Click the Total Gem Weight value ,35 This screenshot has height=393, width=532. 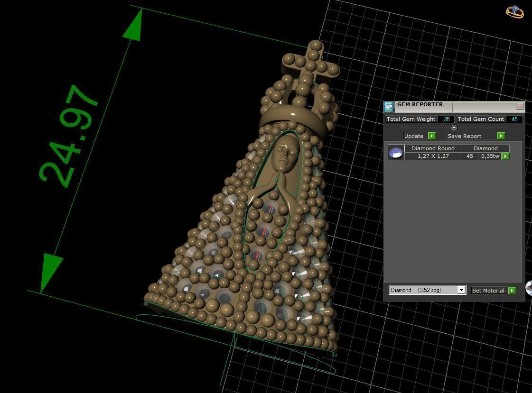[446, 119]
